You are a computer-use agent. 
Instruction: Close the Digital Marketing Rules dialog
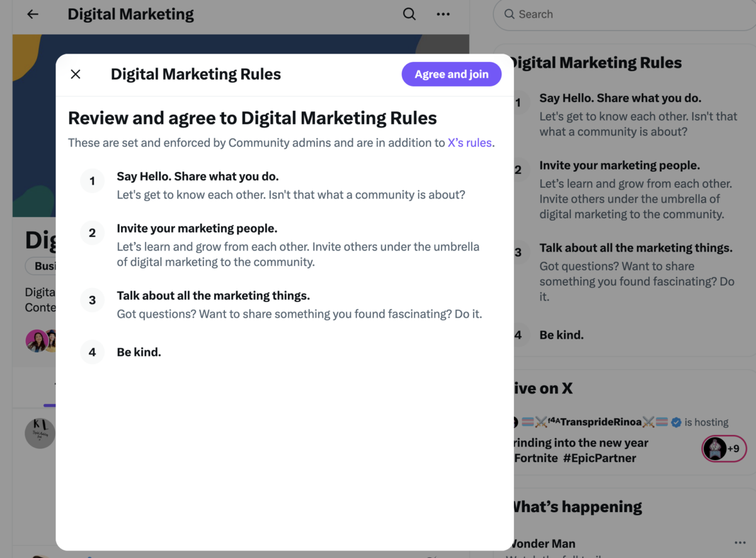click(x=75, y=74)
